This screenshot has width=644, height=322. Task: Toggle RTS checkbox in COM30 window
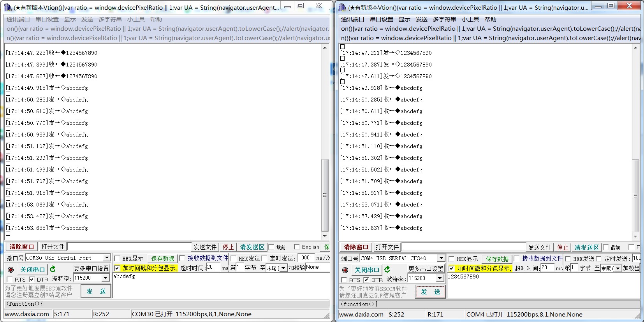tap(10, 279)
